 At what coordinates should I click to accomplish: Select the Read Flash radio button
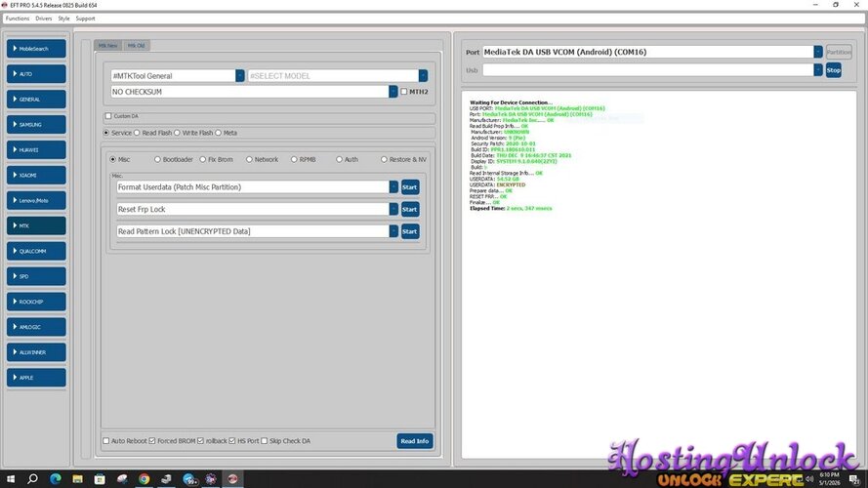click(138, 133)
